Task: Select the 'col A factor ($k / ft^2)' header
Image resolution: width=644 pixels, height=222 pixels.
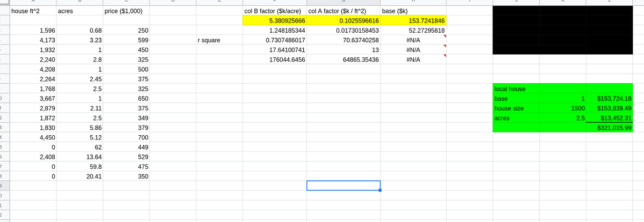Action: [x=343, y=11]
